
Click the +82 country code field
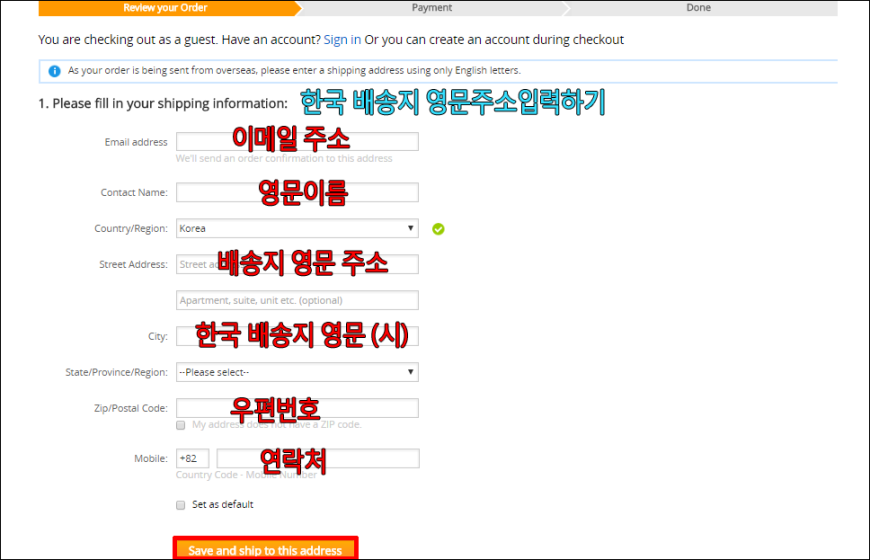[192, 458]
